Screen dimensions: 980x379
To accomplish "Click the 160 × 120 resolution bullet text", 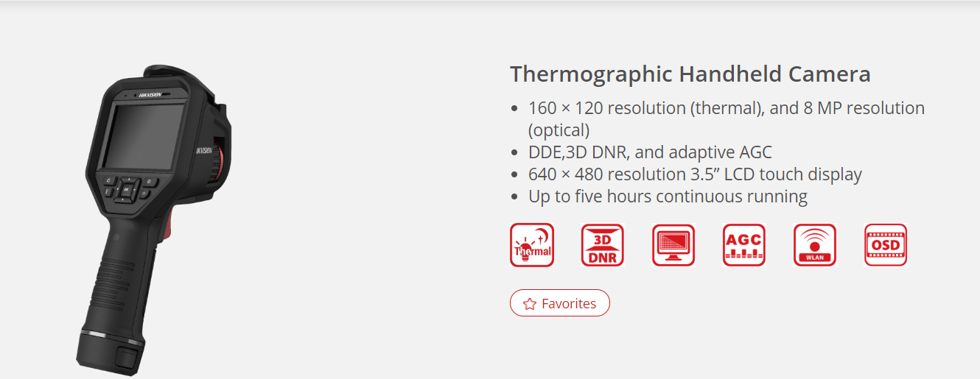I will click(x=727, y=118).
